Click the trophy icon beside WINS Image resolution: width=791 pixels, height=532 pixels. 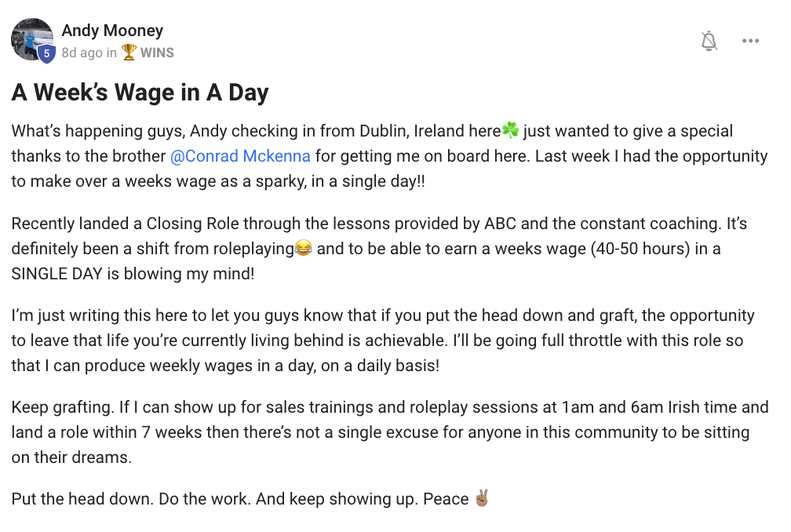129,52
